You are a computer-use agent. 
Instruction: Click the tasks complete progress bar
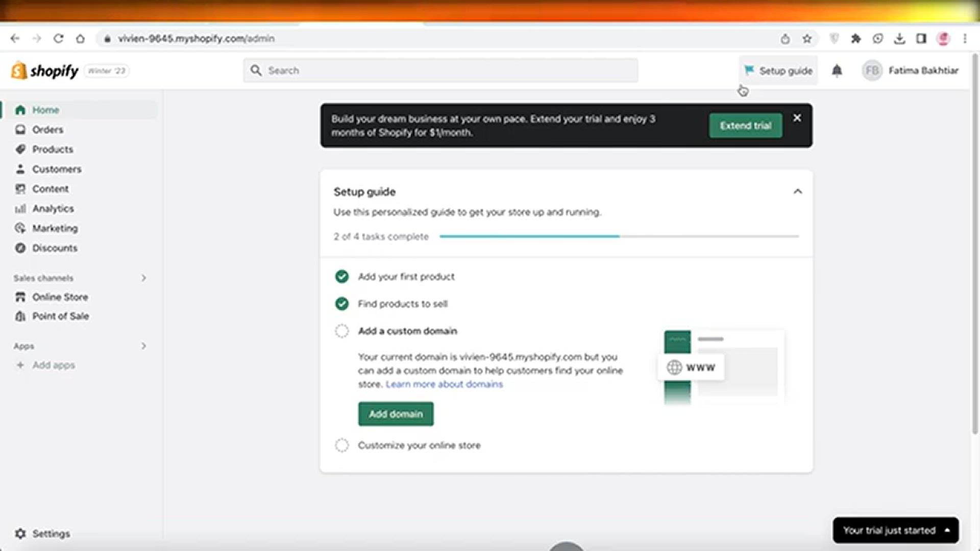coord(619,236)
